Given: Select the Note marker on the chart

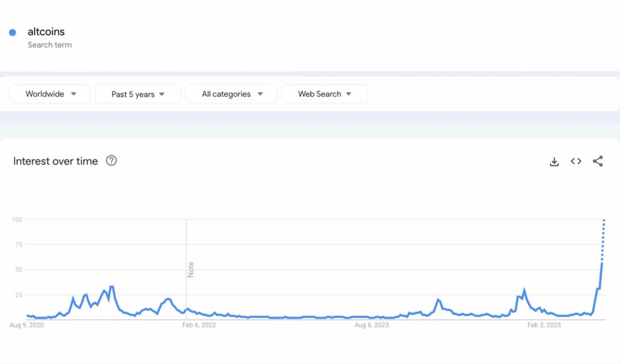Looking at the screenshot, I should pos(191,269).
